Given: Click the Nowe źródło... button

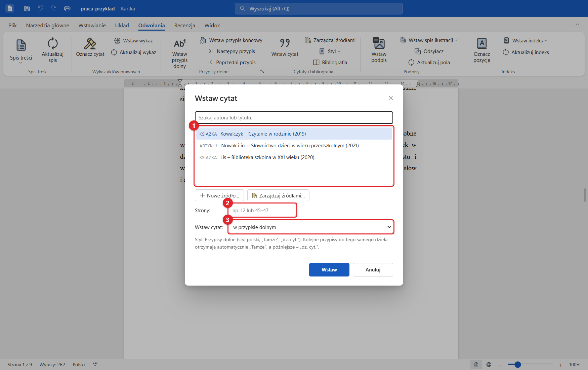Looking at the screenshot, I should (219, 195).
